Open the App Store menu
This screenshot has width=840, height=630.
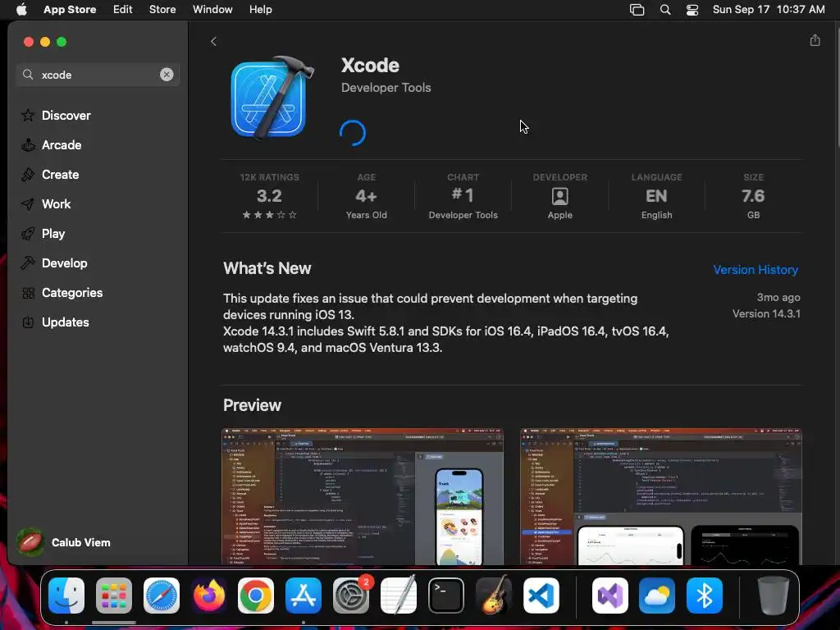coord(70,10)
